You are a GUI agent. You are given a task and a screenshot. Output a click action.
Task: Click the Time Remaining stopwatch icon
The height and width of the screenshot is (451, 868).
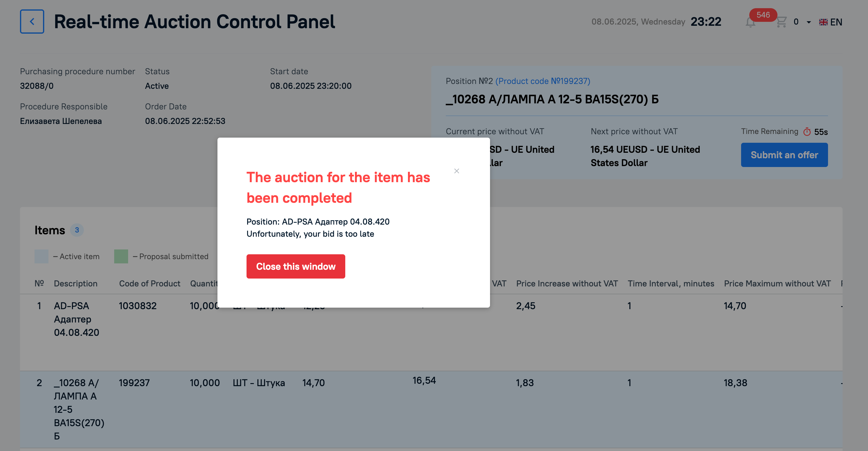(807, 132)
